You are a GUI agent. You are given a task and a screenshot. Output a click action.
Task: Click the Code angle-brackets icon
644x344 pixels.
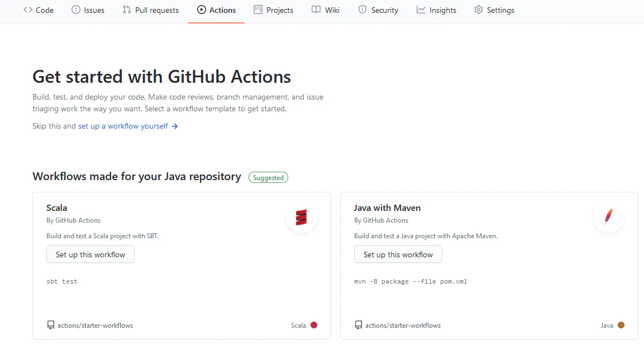[x=28, y=10]
